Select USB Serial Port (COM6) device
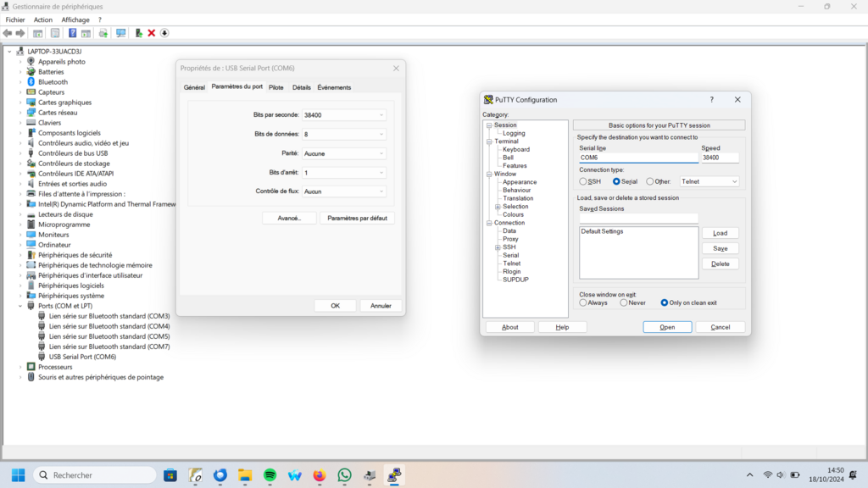Screen dimensions: 868x488 [x=82, y=357]
